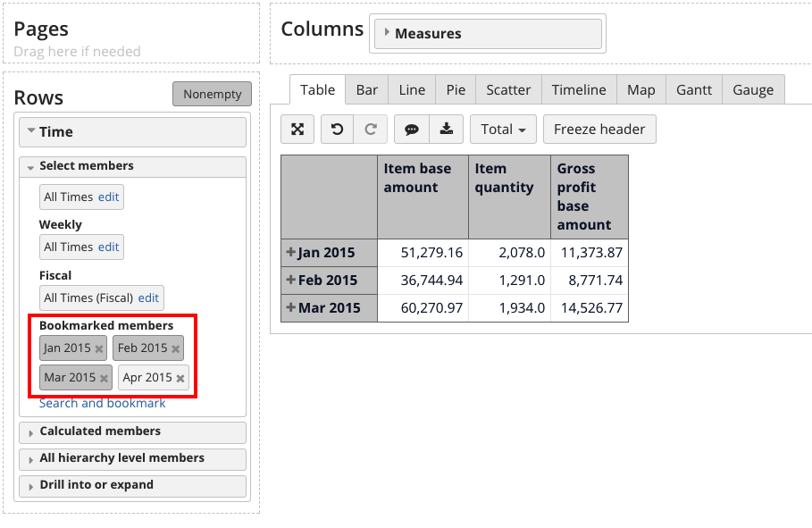Switch to the Bar chart tab
This screenshot has width=812, height=528.
click(x=366, y=90)
